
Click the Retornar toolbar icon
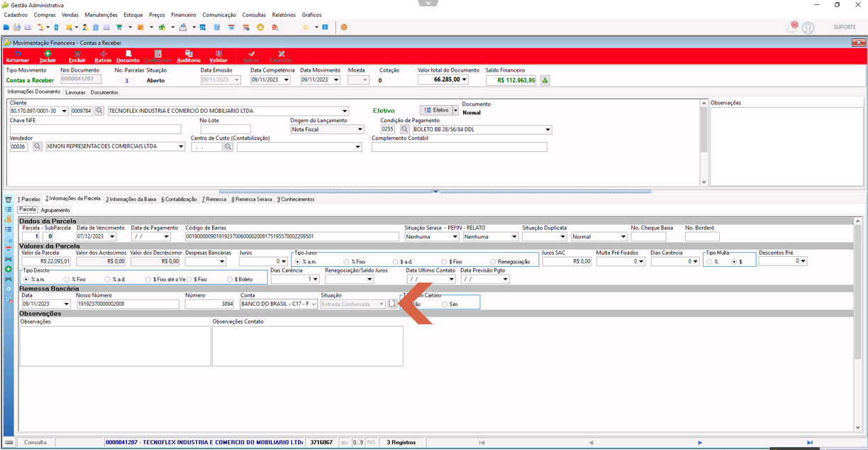pyautogui.click(x=18, y=57)
